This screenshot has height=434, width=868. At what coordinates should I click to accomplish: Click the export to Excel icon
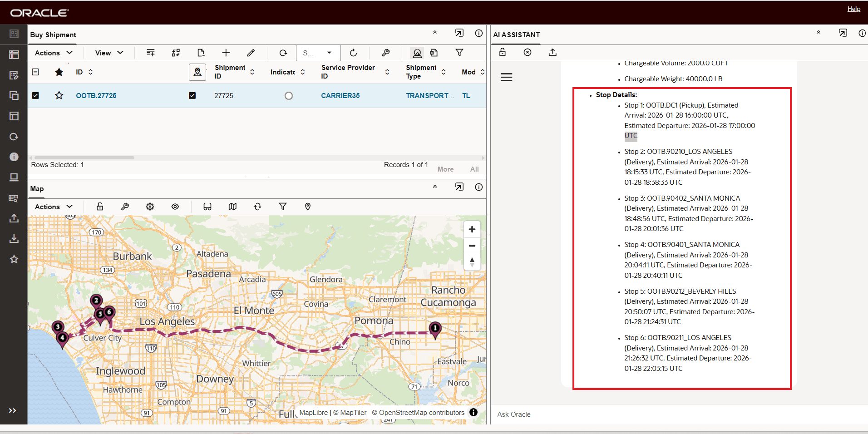(434, 53)
